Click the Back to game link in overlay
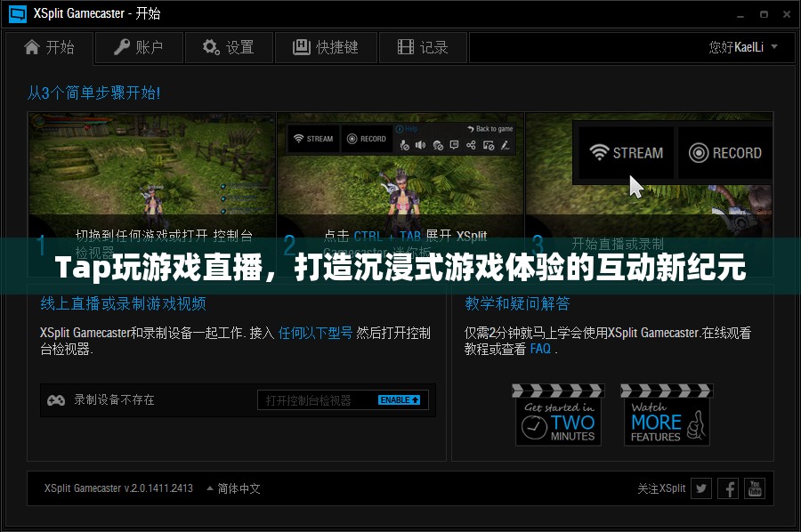This screenshot has height=532, width=801. coord(489,129)
